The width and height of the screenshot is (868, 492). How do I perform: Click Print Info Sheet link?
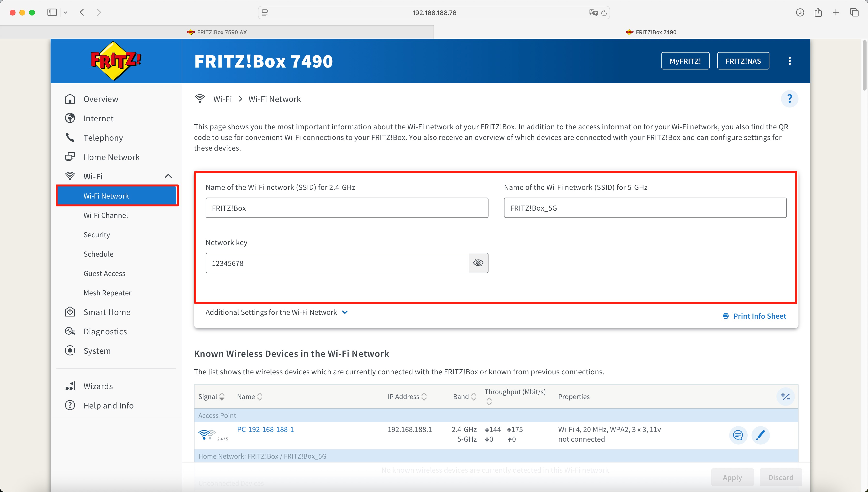coord(759,316)
